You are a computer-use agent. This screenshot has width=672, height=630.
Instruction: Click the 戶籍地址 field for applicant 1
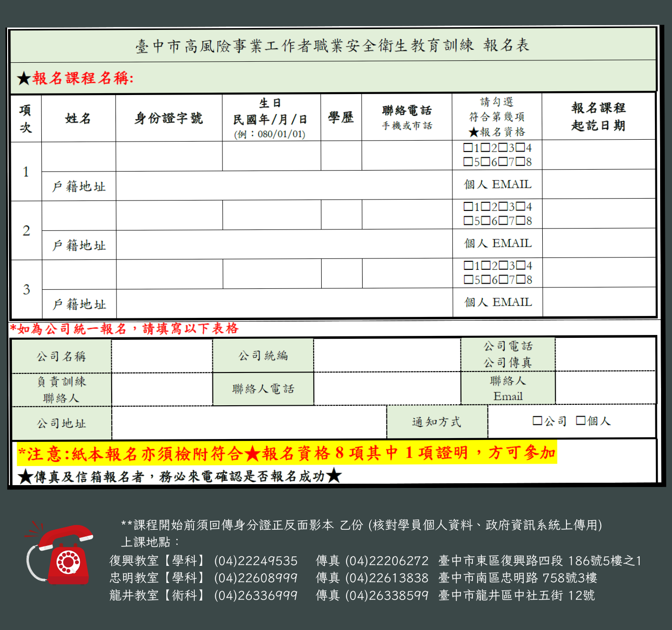(x=284, y=185)
